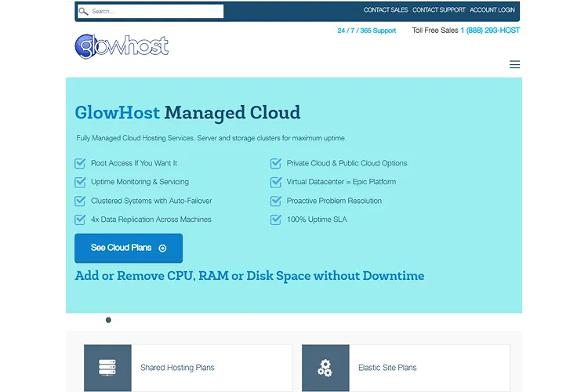Click the Proactive Problem Resolution text
The image size is (588, 392).
[x=334, y=201]
